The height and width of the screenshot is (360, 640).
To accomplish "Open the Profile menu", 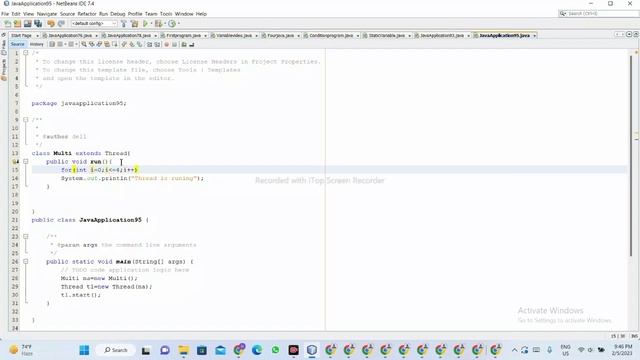I will 135,14.
